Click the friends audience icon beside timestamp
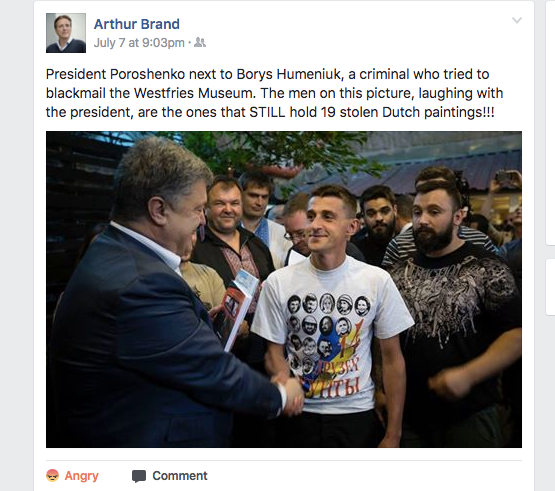 [x=200, y=43]
